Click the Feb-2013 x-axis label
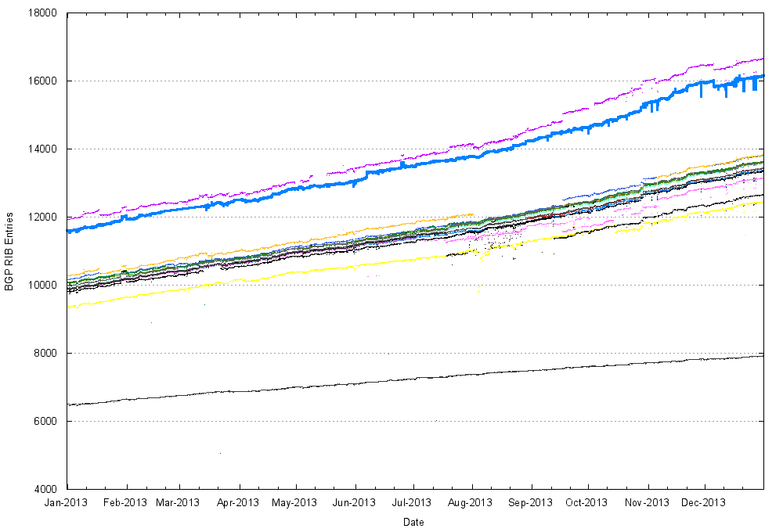Viewport: 783px width, 532px height. 125,503
